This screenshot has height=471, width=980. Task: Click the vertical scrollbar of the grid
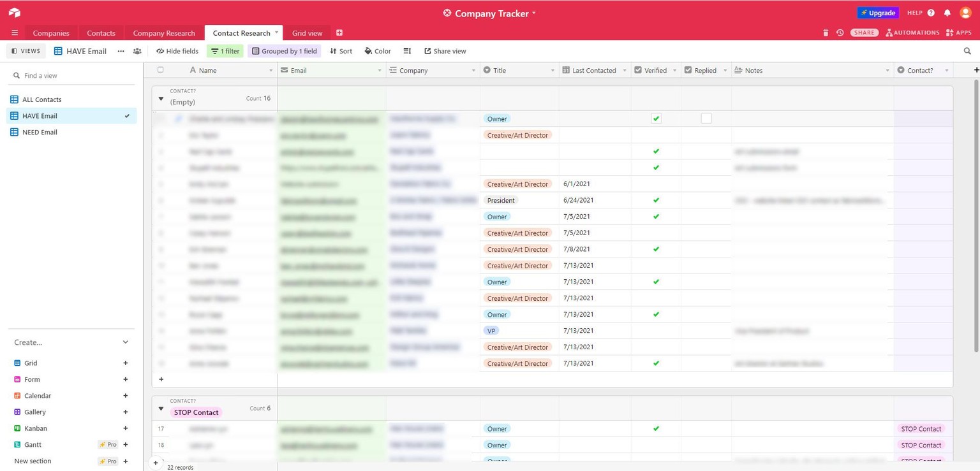(x=976, y=215)
